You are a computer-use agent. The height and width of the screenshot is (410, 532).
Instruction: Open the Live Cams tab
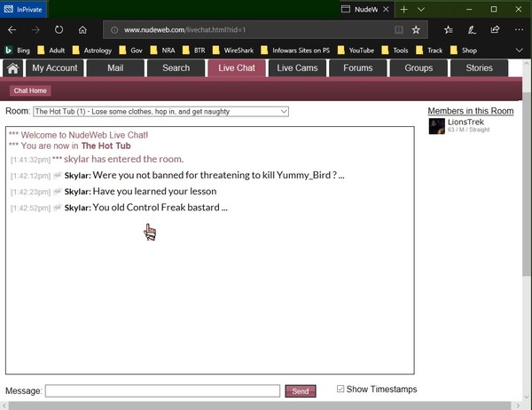click(x=296, y=68)
